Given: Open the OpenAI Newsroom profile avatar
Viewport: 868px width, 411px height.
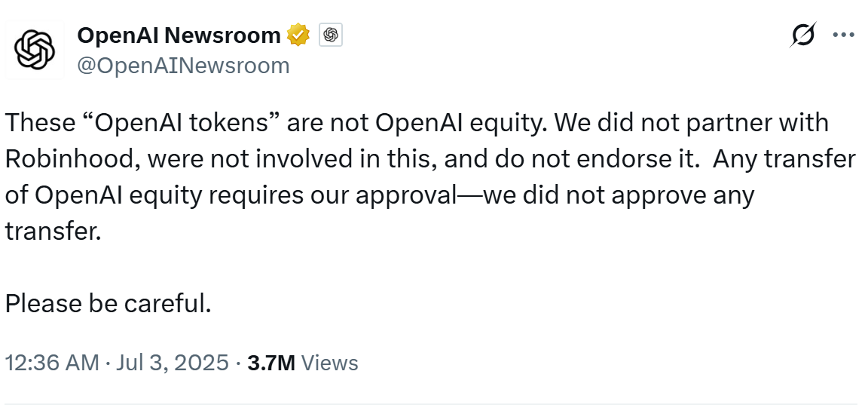Looking at the screenshot, I should pos(35,51).
